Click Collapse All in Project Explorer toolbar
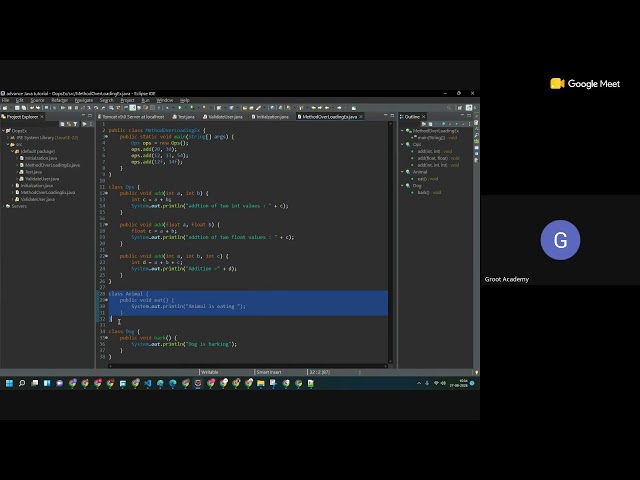This screenshot has width=640, height=480. tap(62, 124)
